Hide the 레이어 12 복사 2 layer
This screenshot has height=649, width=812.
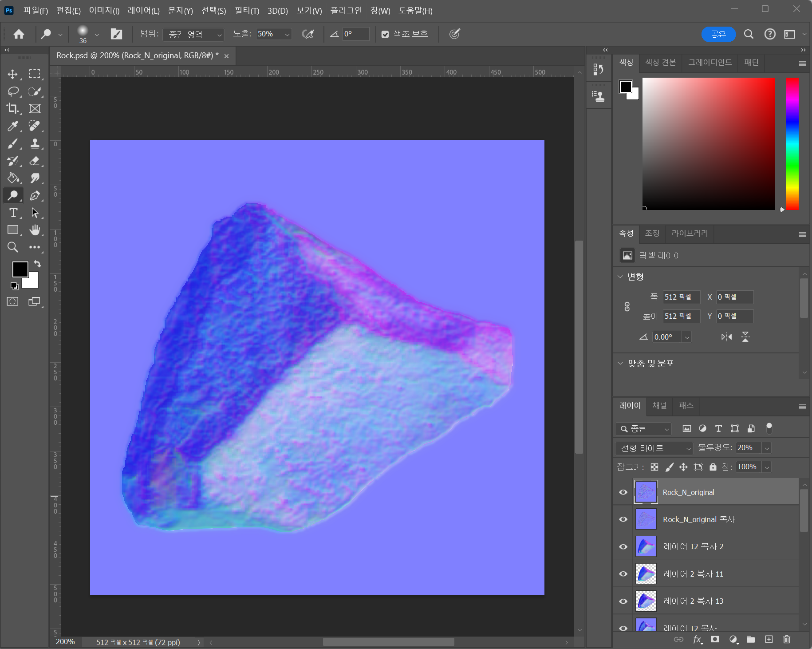click(623, 546)
